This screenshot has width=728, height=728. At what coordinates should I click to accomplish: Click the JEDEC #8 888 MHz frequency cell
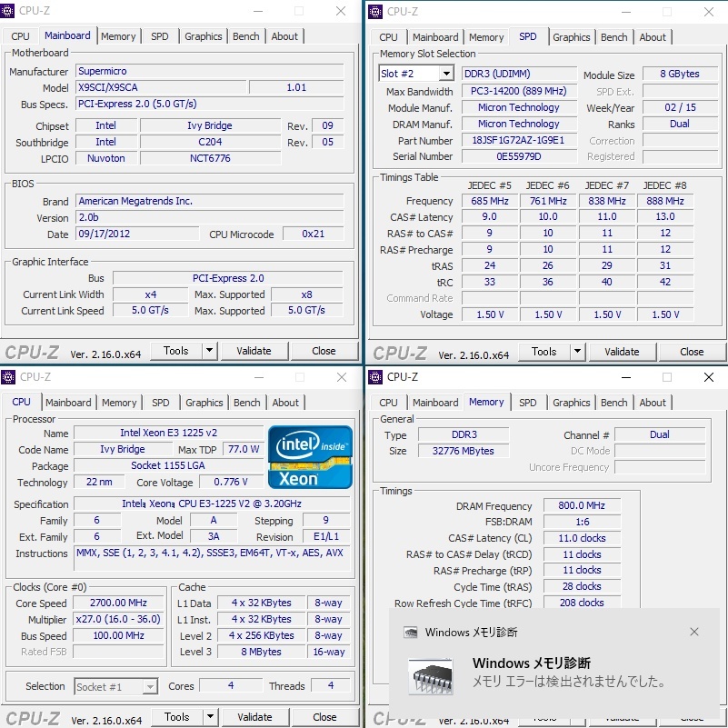[665, 201]
